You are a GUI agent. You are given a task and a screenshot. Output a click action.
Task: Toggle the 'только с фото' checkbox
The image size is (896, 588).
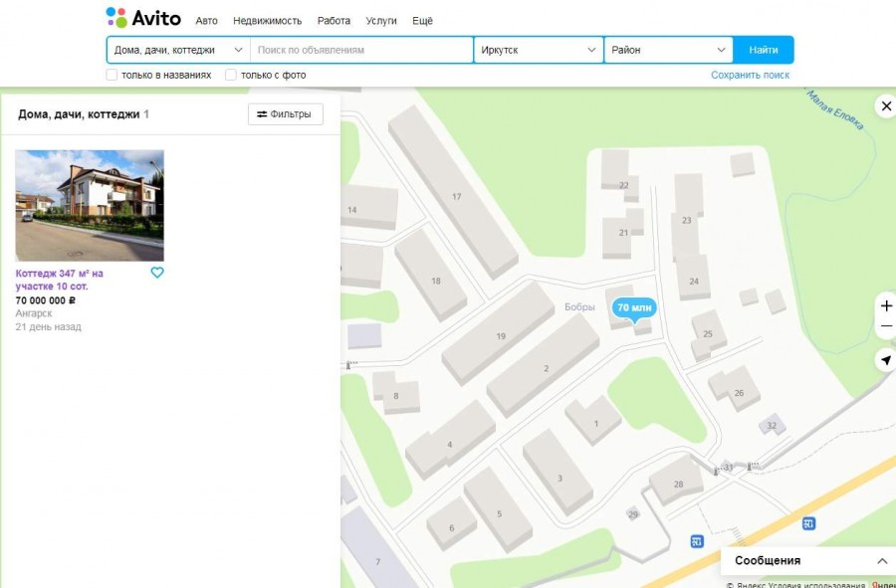pyautogui.click(x=231, y=75)
